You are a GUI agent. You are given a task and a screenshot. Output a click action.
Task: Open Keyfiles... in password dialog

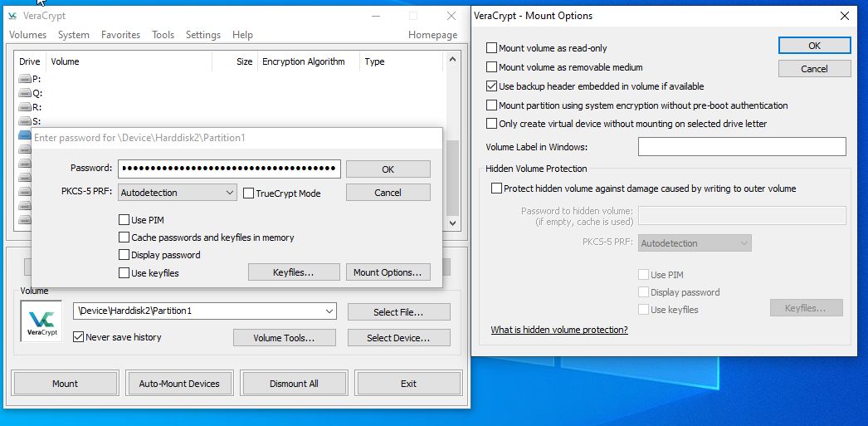[x=294, y=272]
